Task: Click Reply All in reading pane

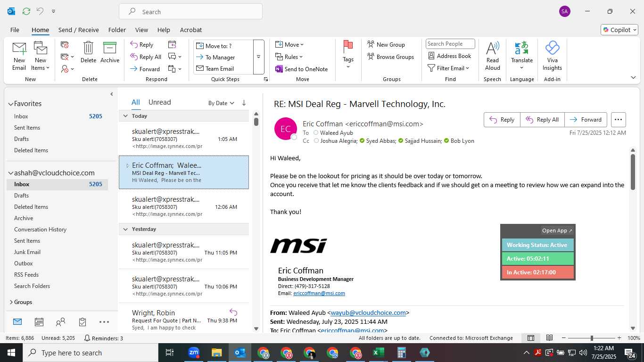Action: tap(542, 120)
